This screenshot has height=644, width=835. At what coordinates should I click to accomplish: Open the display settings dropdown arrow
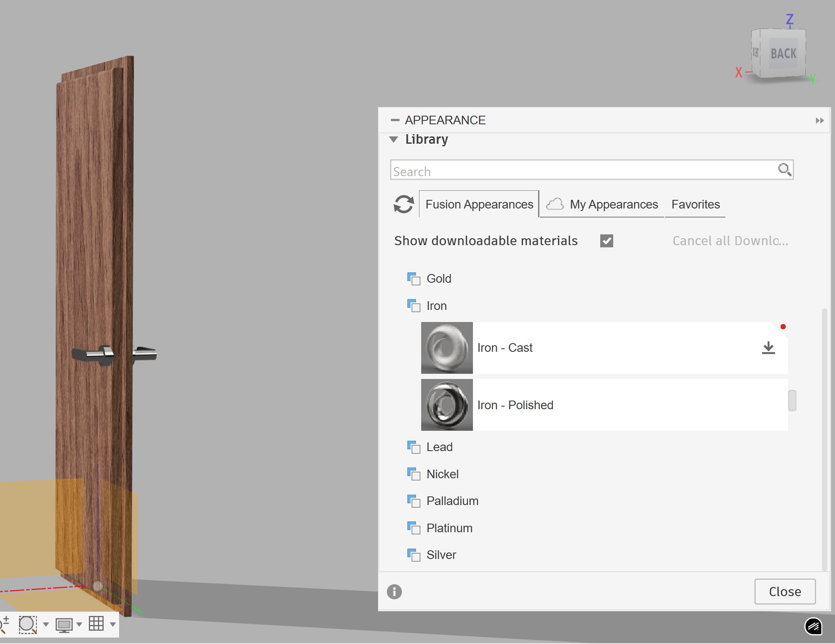[79, 624]
